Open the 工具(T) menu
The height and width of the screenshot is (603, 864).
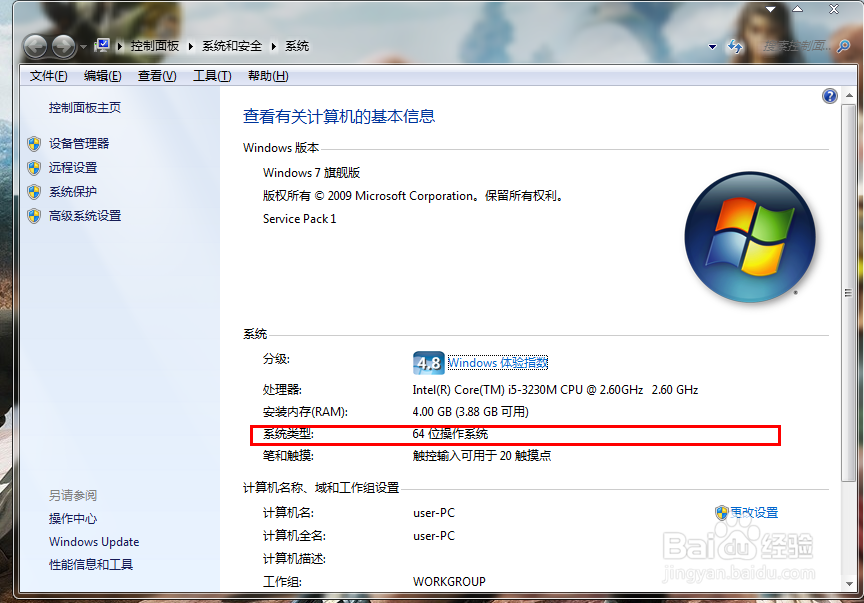tap(212, 76)
